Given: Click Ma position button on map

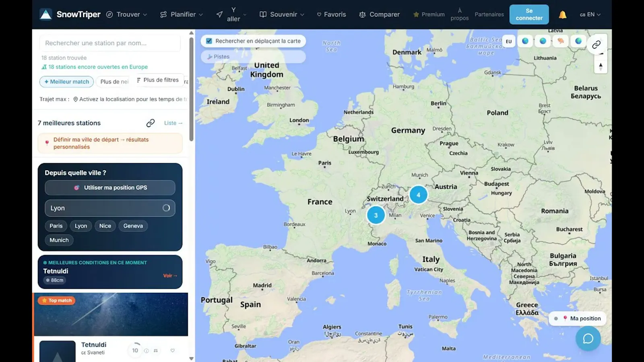Looking at the screenshot, I should pyautogui.click(x=578, y=319).
